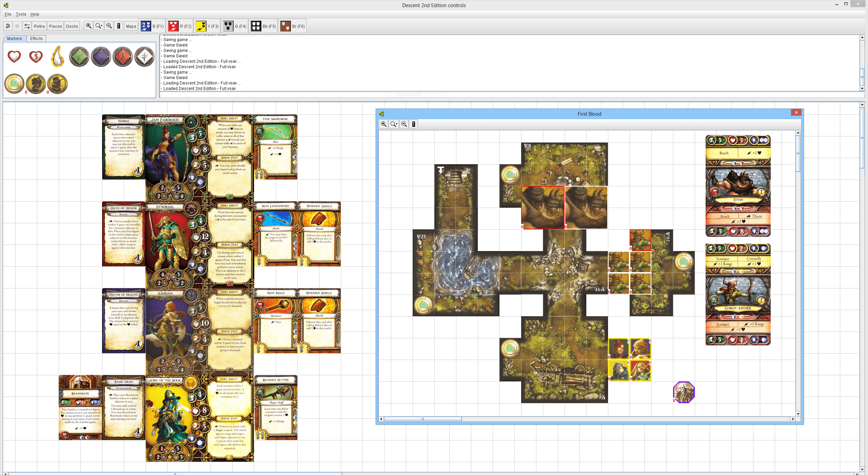Click the Yew Shortbow item card

(x=276, y=147)
